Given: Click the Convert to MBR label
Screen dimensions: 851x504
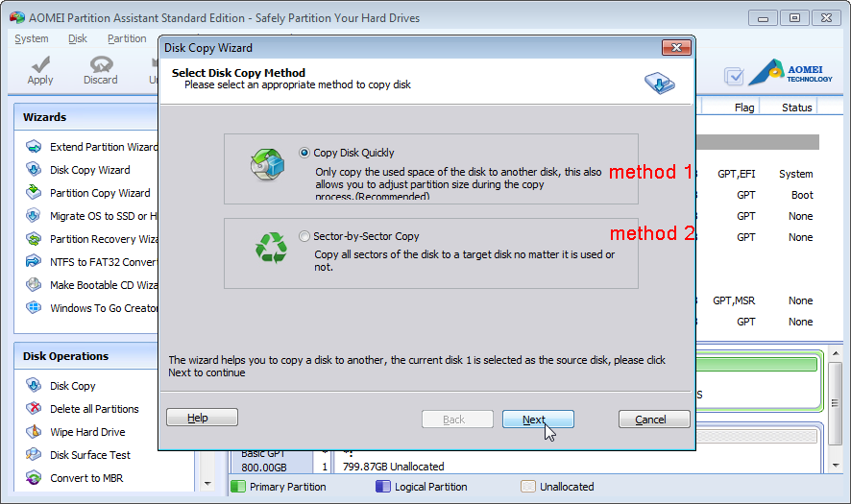Looking at the screenshot, I should (x=86, y=478).
